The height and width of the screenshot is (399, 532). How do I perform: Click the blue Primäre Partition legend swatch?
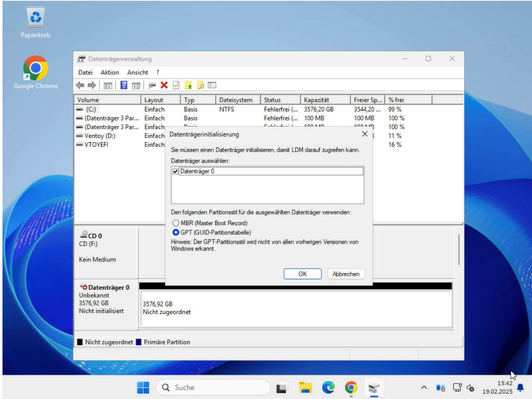pos(139,342)
